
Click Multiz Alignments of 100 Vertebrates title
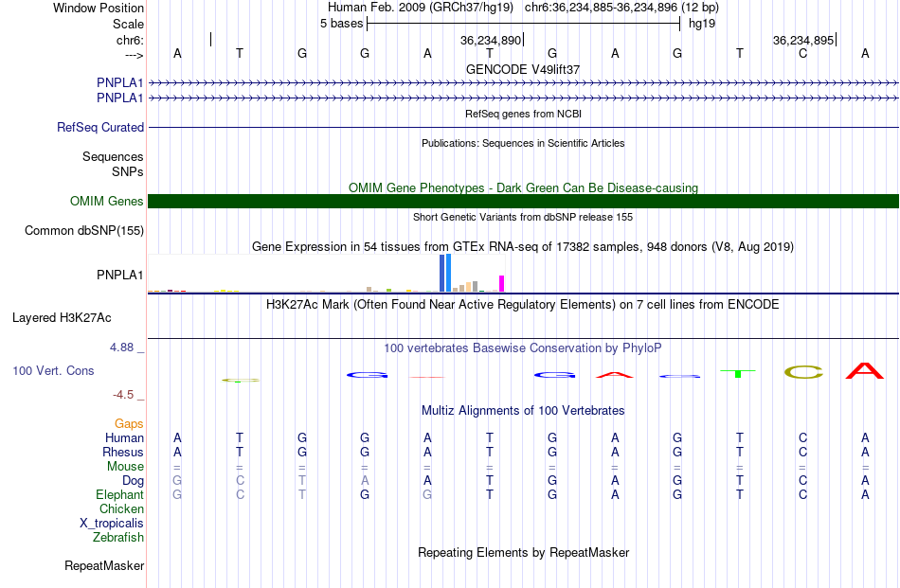tap(523, 410)
